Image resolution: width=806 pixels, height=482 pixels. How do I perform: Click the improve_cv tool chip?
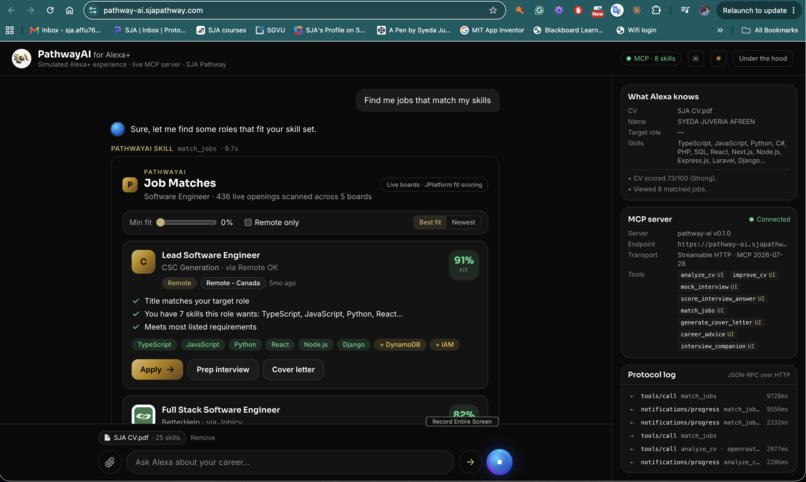click(x=754, y=275)
